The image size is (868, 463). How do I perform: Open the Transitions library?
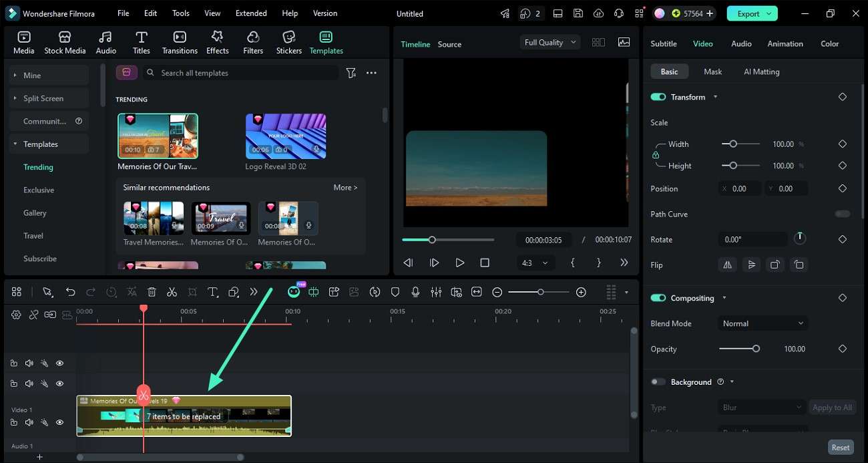(x=180, y=42)
